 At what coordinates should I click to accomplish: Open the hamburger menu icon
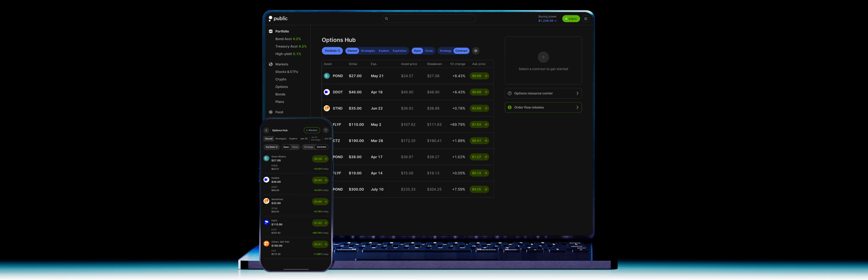click(x=585, y=19)
